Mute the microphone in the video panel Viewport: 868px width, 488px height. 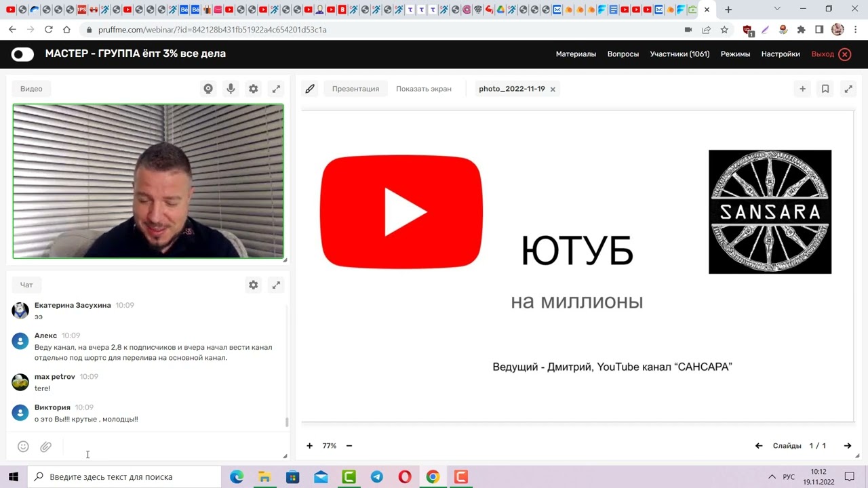pos(231,88)
